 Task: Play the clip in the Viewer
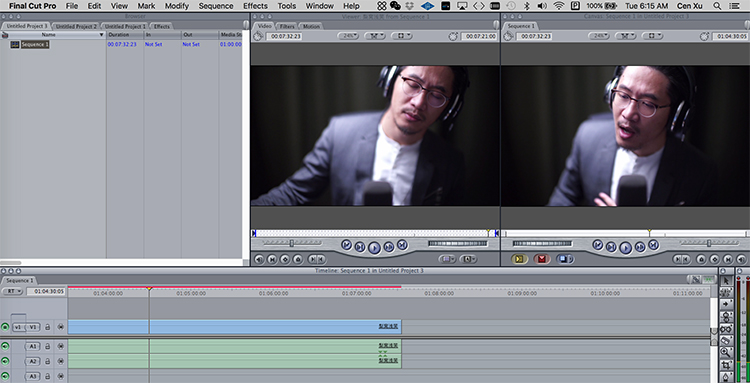click(x=375, y=247)
